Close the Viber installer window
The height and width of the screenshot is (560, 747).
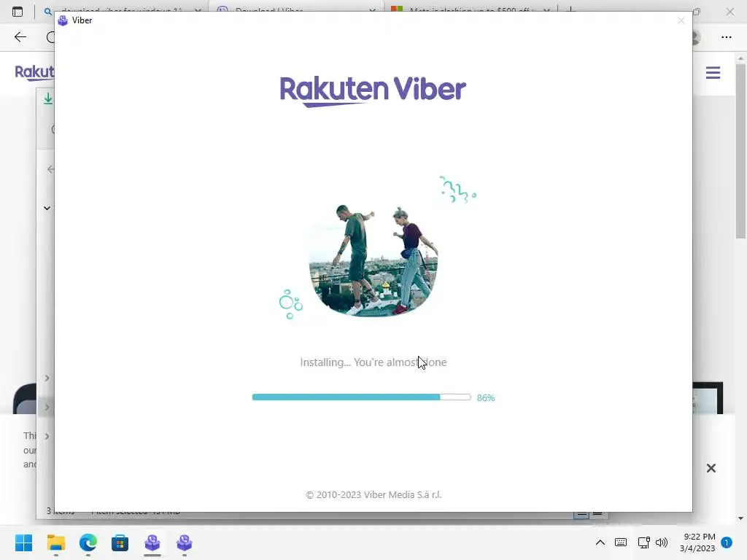pos(681,20)
